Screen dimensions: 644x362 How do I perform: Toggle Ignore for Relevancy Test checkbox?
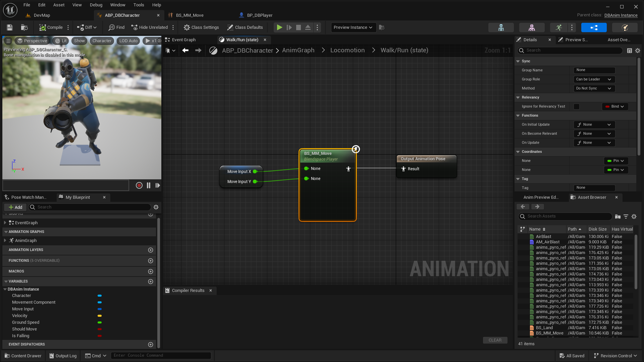click(x=577, y=107)
